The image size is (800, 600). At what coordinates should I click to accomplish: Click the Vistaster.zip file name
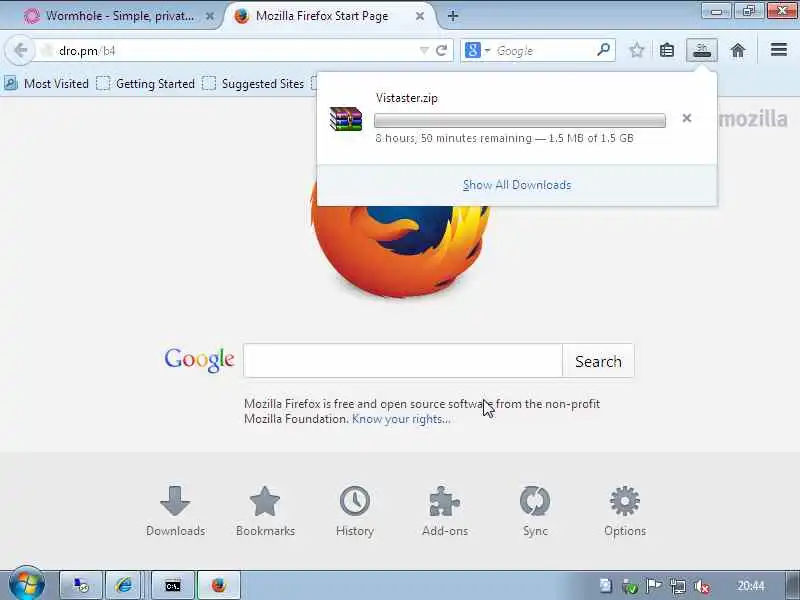(x=407, y=98)
